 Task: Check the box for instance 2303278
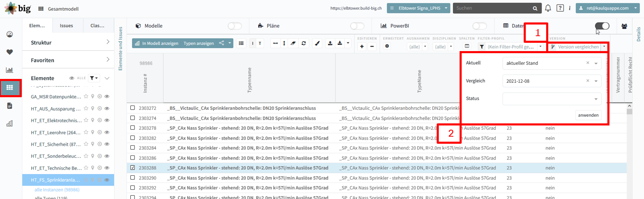[132, 128]
